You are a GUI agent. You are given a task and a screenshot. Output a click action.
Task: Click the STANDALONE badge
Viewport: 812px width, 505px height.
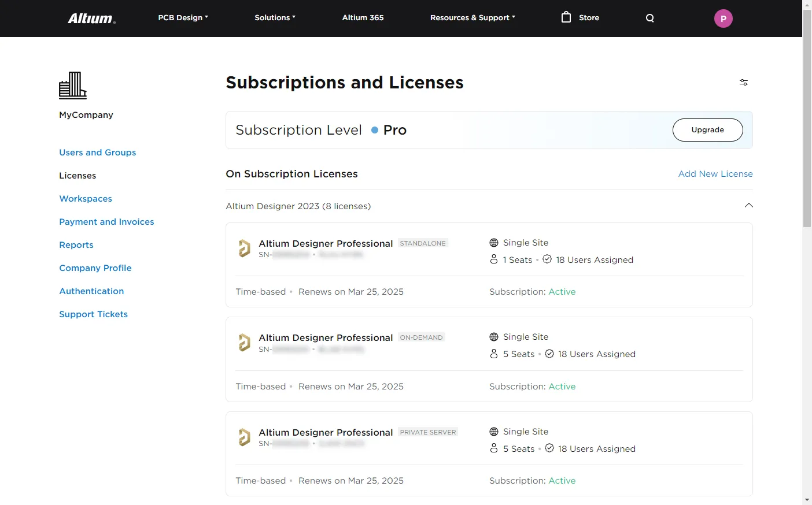coord(423,243)
